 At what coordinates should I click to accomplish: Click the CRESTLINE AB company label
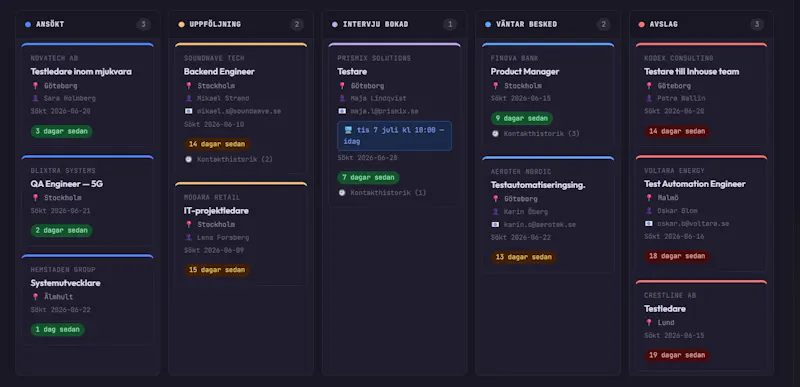coord(670,296)
